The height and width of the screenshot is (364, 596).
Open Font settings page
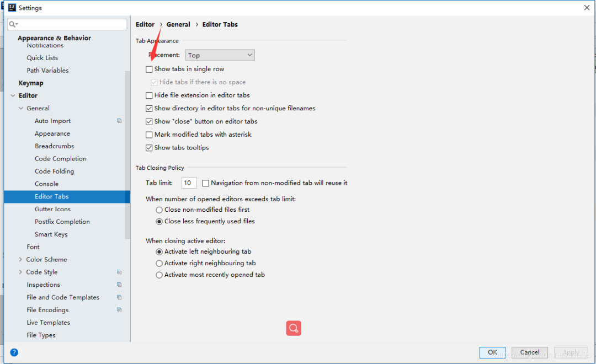click(x=33, y=247)
